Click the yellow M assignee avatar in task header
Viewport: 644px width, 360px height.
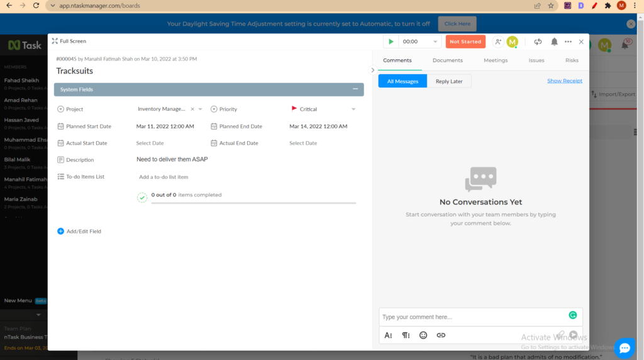click(x=512, y=42)
